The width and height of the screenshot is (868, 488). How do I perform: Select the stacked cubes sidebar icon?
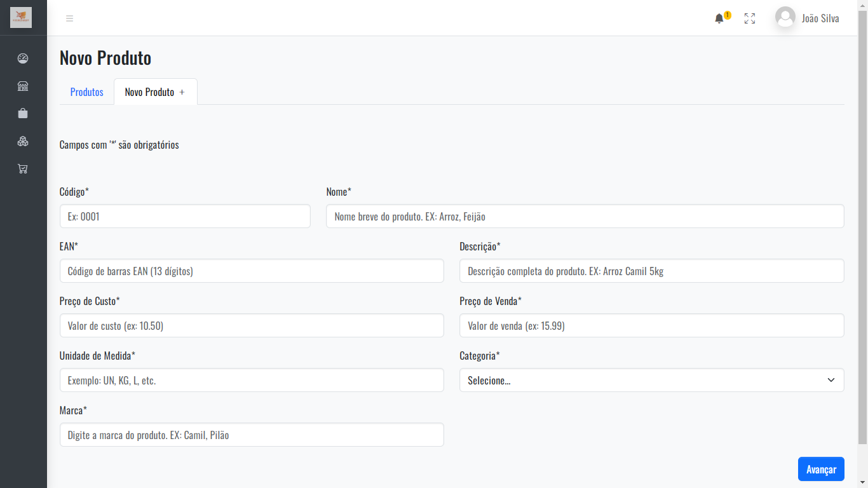(x=23, y=141)
